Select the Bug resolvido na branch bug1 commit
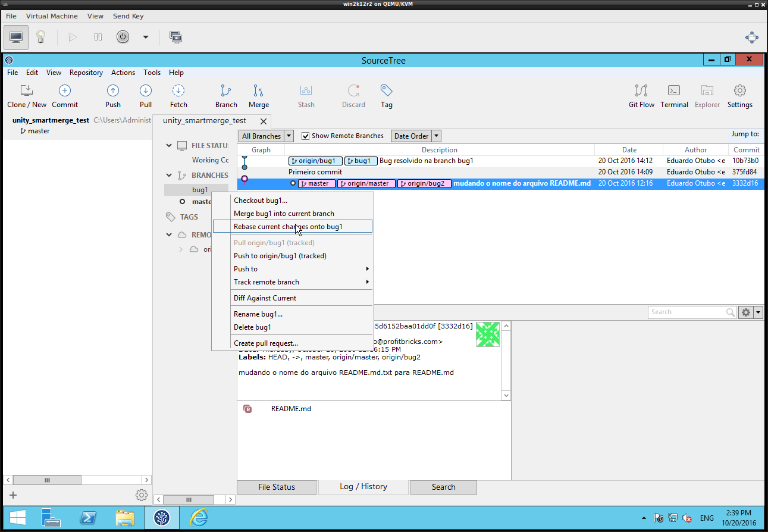 (500, 161)
